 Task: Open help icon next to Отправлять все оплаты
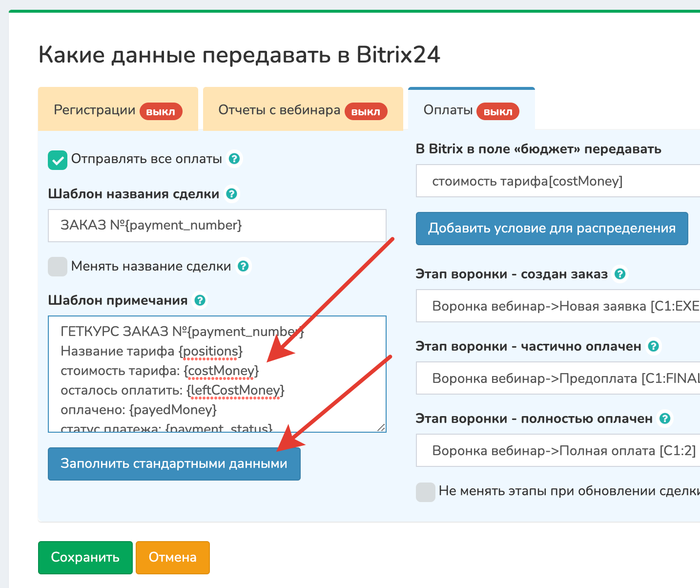tap(234, 159)
